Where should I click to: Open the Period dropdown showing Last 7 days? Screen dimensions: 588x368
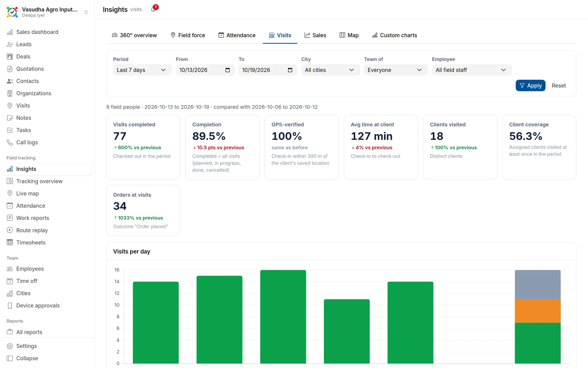(x=142, y=70)
